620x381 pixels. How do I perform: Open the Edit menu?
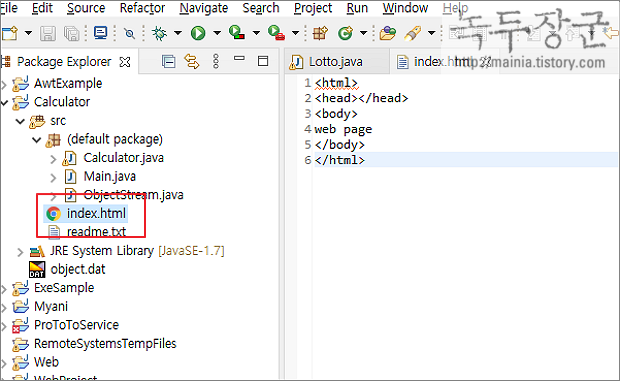(x=42, y=8)
